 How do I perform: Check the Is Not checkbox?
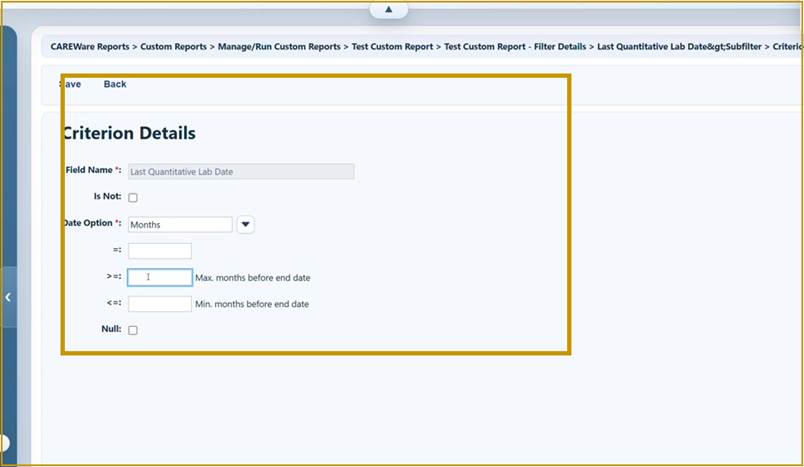(133, 197)
